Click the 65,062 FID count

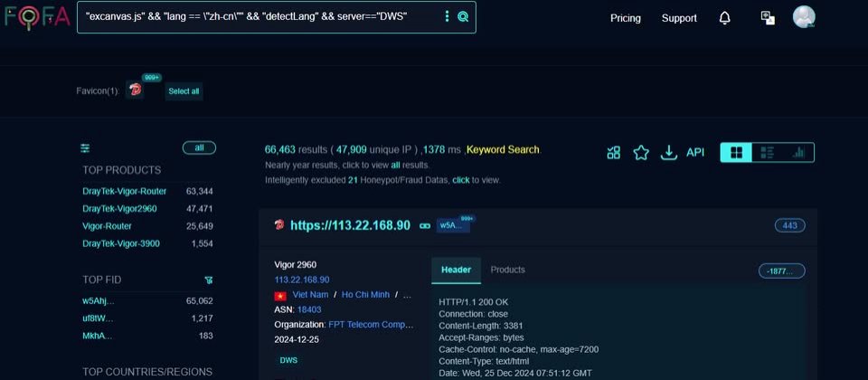(x=199, y=300)
